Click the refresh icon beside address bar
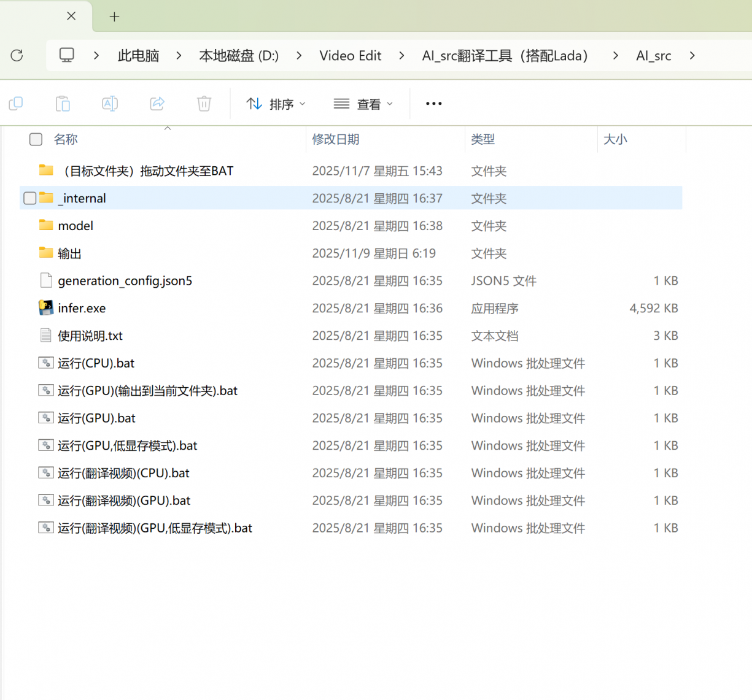The width and height of the screenshot is (752, 700). pos(17,56)
